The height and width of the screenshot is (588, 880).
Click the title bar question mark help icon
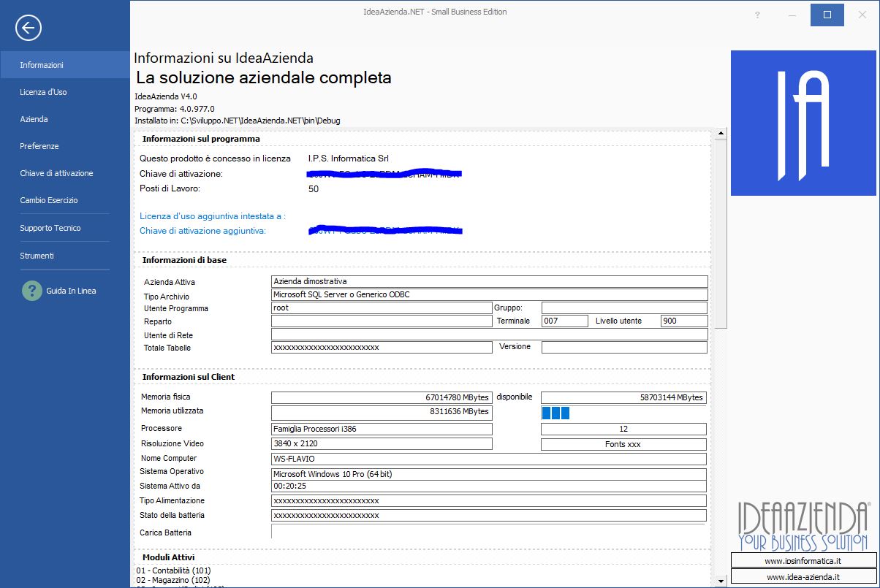pos(757,15)
